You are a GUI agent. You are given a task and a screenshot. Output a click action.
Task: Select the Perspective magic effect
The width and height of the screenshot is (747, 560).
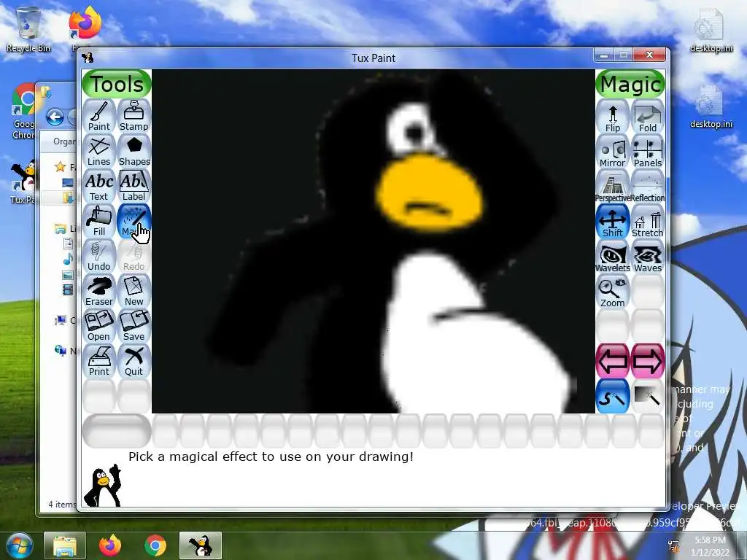613,187
